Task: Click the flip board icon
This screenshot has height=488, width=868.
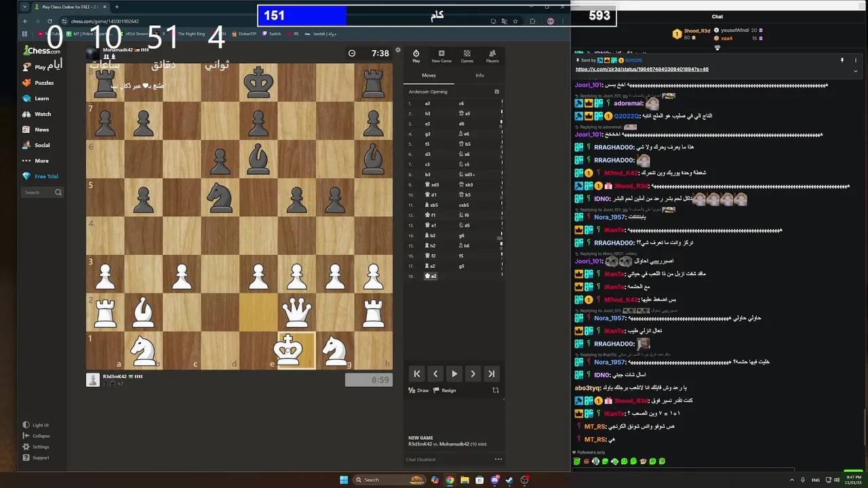Action: pyautogui.click(x=496, y=390)
